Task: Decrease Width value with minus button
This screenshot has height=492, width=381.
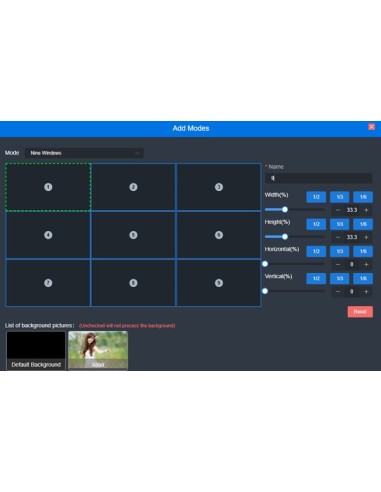Action: [x=338, y=210]
